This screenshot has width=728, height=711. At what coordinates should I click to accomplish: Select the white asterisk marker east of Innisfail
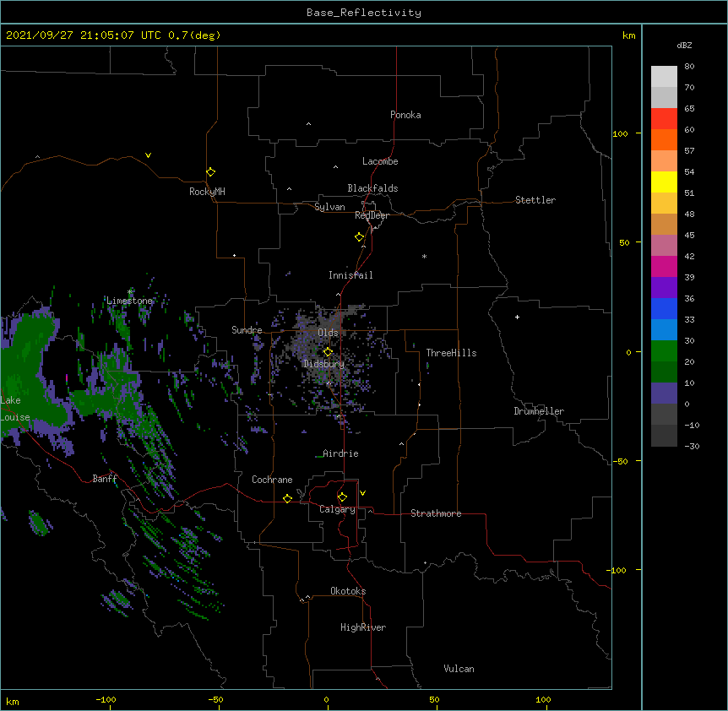tap(424, 256)
